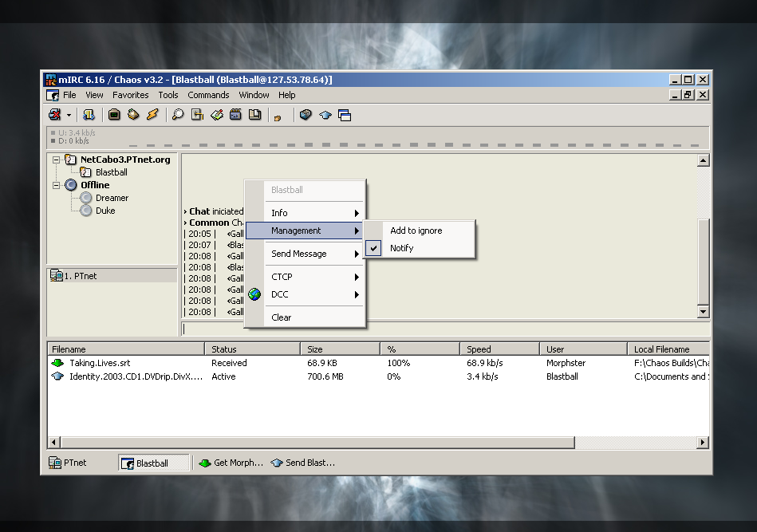
Task: Sort transfers by Filename column header
Action: coord(126,349)
